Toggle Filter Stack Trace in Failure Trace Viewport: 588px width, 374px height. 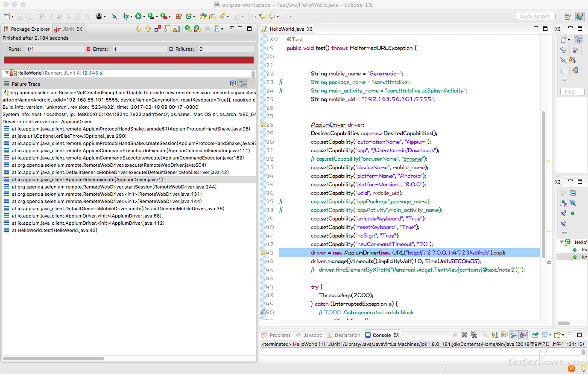tap(242, 84)
